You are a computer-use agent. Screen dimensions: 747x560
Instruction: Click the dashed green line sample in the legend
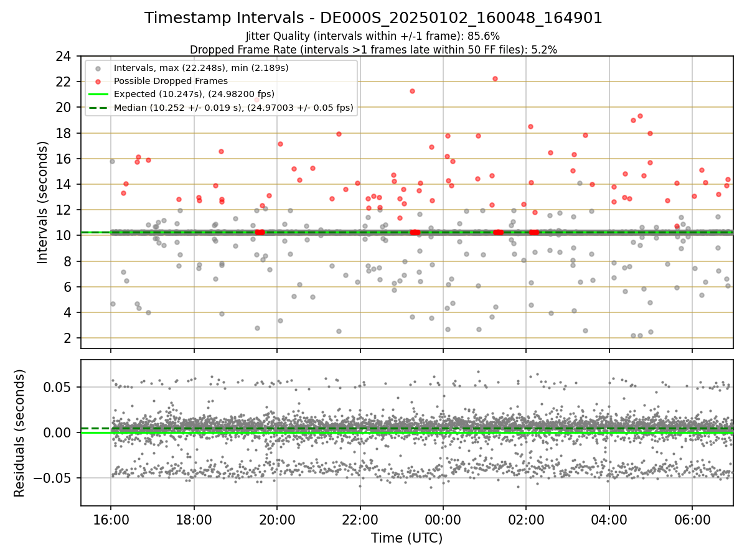point(98,108)
